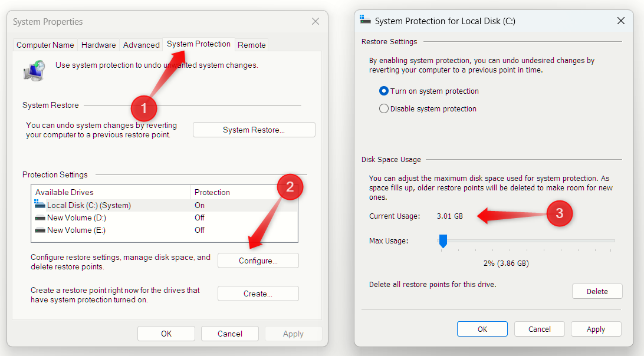Click the Available Drives column header
The width and height of the screenshot is (644, 356).
click(x=111, y=192)
